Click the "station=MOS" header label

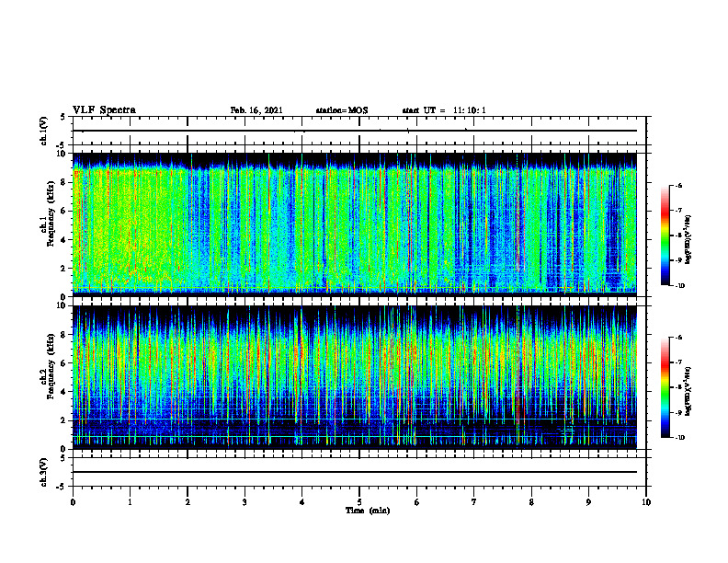click(x=342, y=110)
